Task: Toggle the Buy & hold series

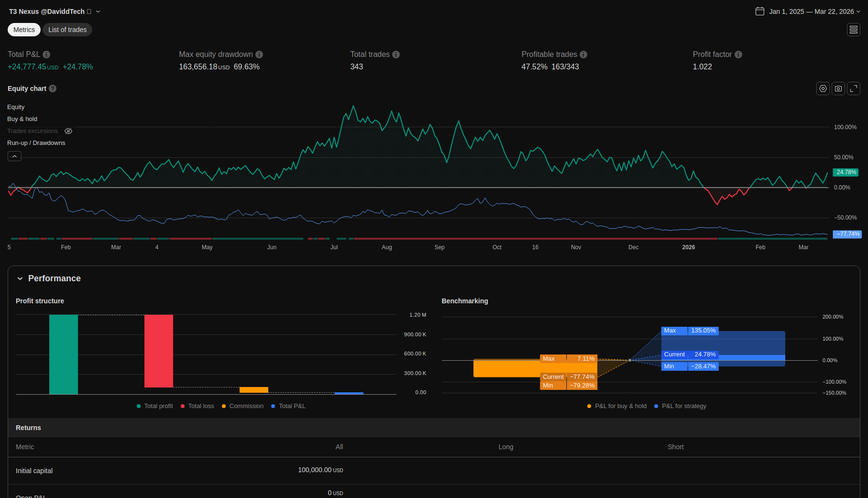Action: pos(22,119)
